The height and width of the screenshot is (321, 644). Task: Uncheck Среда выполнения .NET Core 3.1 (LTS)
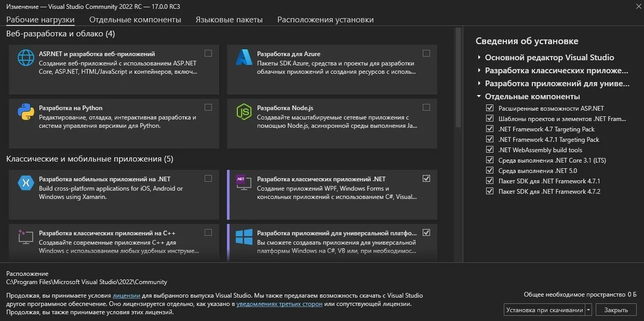489,160
